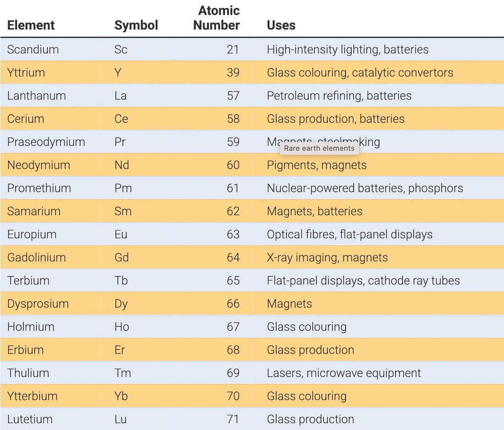Select the Lutetium element name cell
504x430 pixels.
tap(30, 419)
